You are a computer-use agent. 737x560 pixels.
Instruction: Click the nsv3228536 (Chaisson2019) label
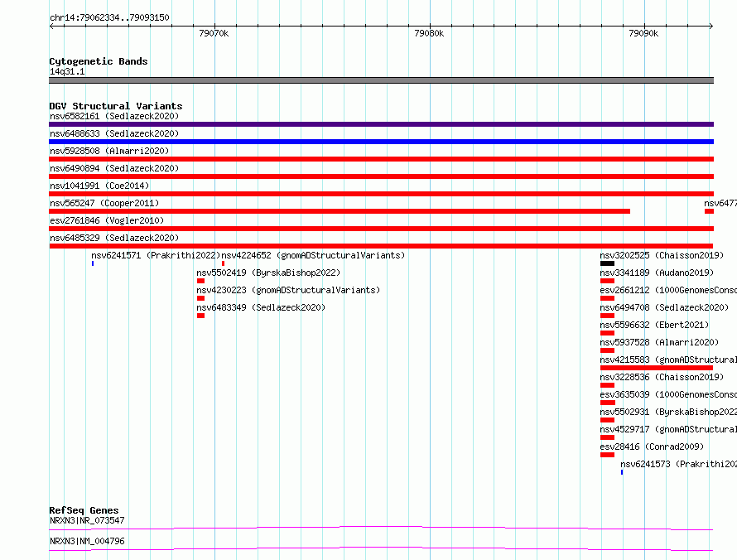click(662, 377)
